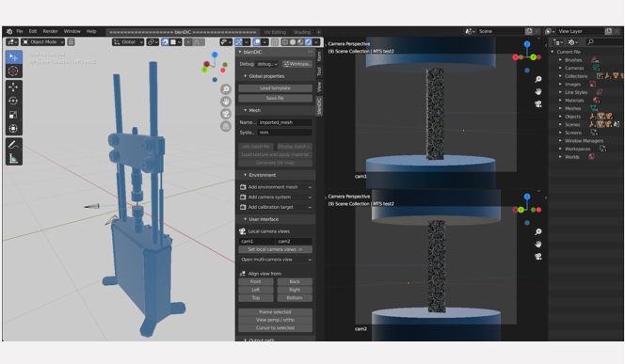The image size is (625, 364).
Task: Open the Debug level dropdown
Action: [267, 64]
